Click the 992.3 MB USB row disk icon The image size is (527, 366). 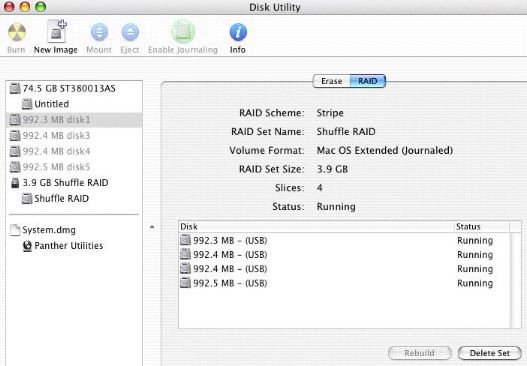click(x=185, y=240)
